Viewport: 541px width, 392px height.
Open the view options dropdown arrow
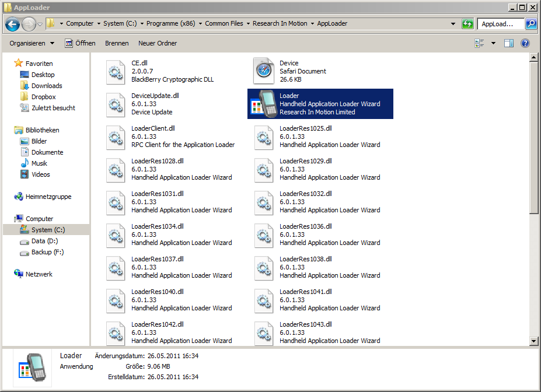click(x=493, y=43)
